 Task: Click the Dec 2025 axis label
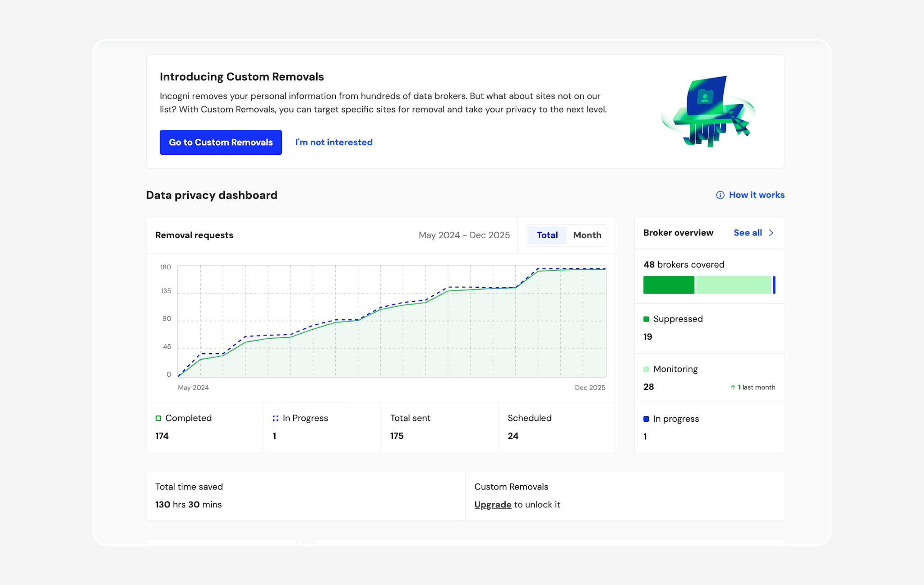590,387
